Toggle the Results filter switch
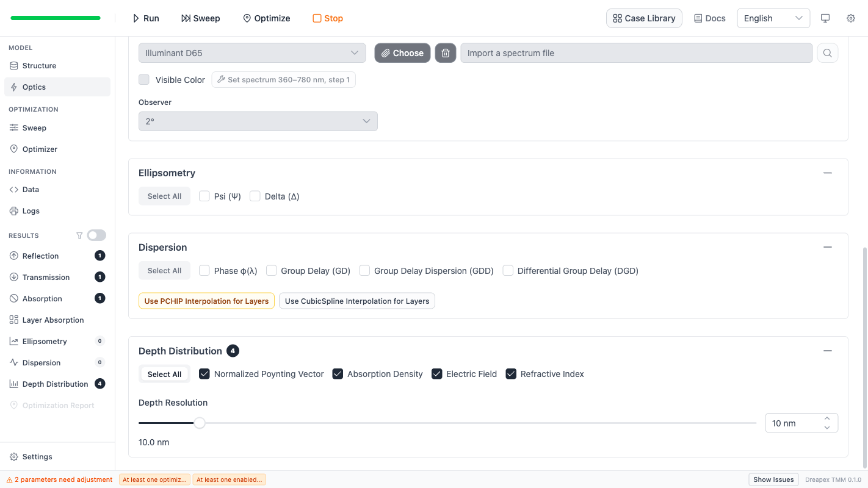This screenshot has width=868, height=488. coord(96,235)
